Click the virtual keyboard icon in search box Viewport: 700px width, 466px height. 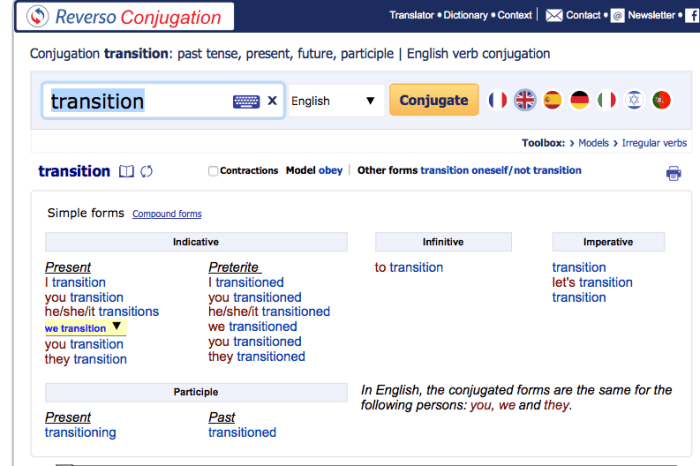pyautogui.click(x=246, y=101)
